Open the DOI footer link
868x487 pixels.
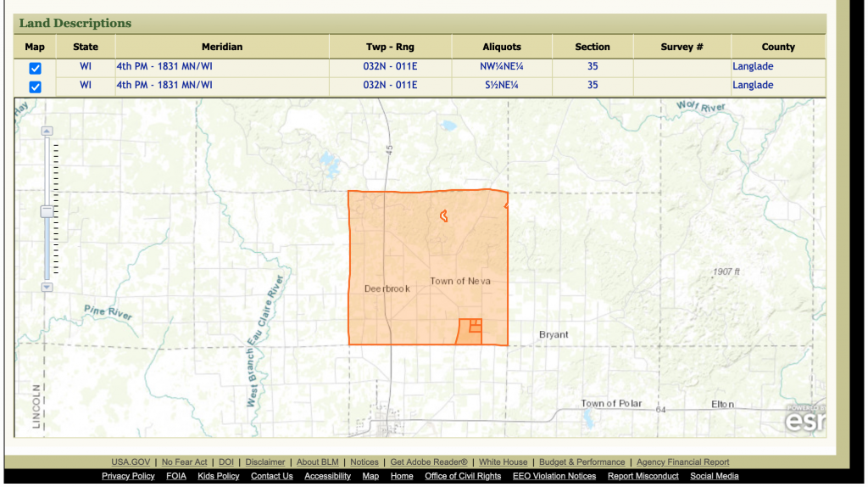coord(225,462)
